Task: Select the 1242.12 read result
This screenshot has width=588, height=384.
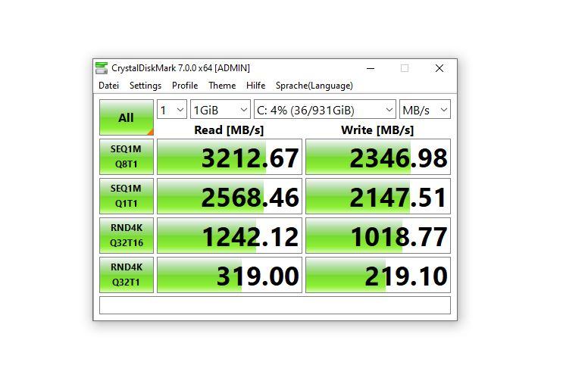Action: [x=230, y=236]
